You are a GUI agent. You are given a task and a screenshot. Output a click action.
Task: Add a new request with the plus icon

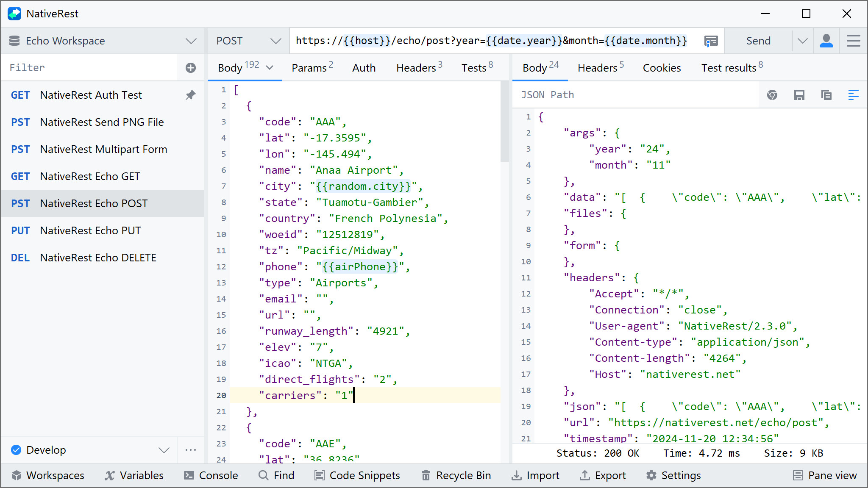[190, 67]
